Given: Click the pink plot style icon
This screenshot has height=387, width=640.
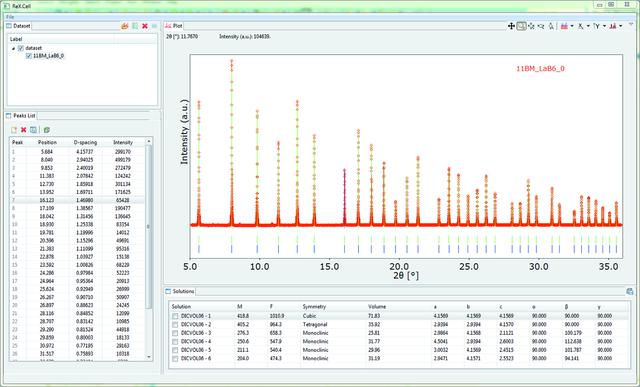Looking at the screenshot, I should [564, 26].
